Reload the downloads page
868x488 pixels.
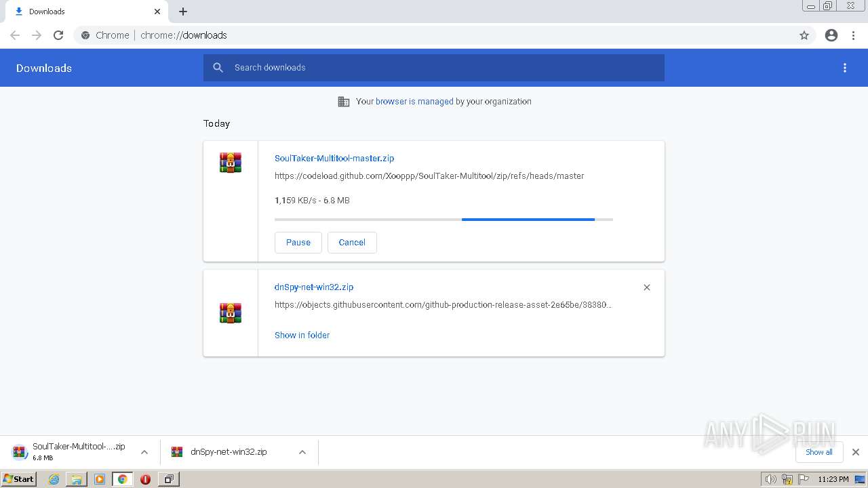click(x=58, y=35)
